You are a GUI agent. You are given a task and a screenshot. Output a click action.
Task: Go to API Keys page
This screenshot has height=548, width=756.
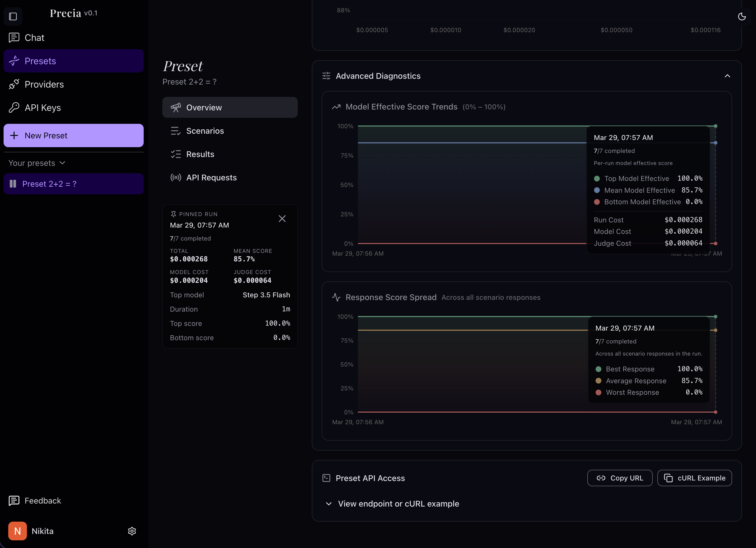tap(43, 108)
